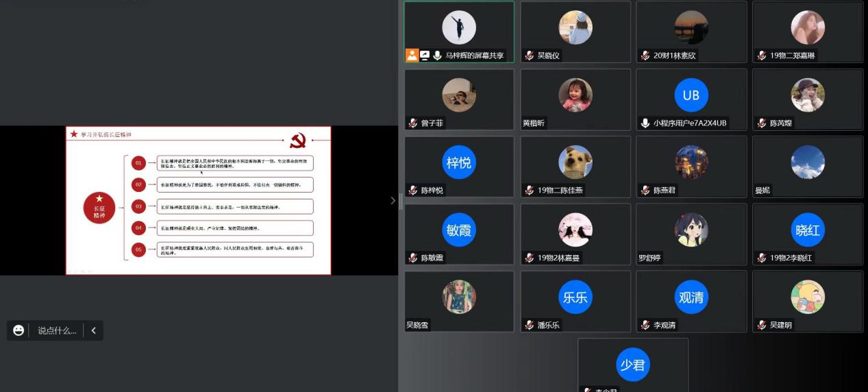868x392 pixels.
Task: Select the 罗舒婷 participant tile
Action: [691, 234]
